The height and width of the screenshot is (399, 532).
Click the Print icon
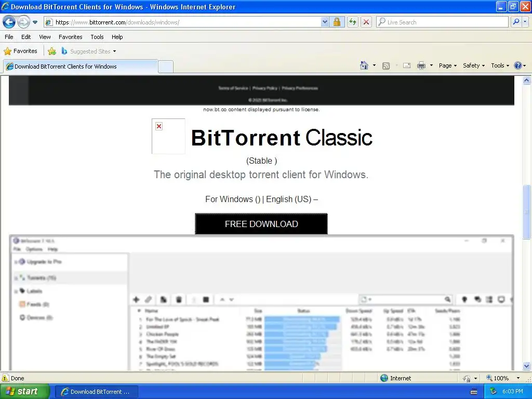421,65
